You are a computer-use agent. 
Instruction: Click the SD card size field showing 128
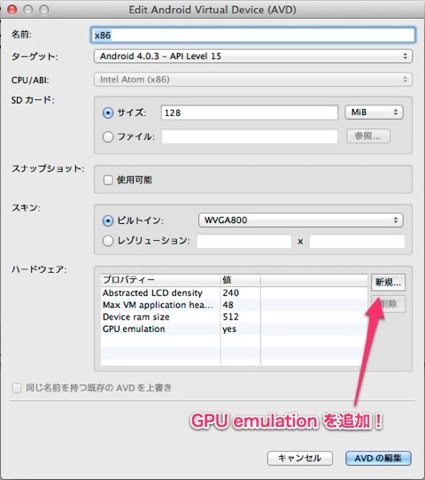249,113
